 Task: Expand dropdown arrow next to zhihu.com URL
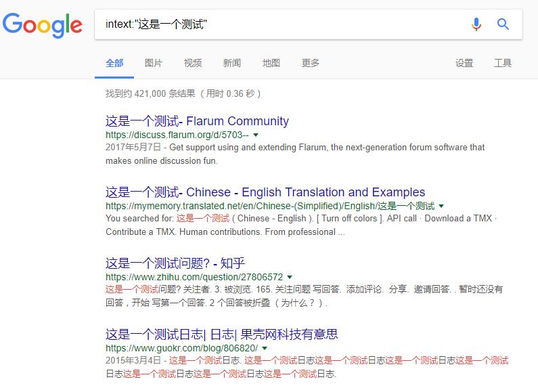click(x=290, y=277)
